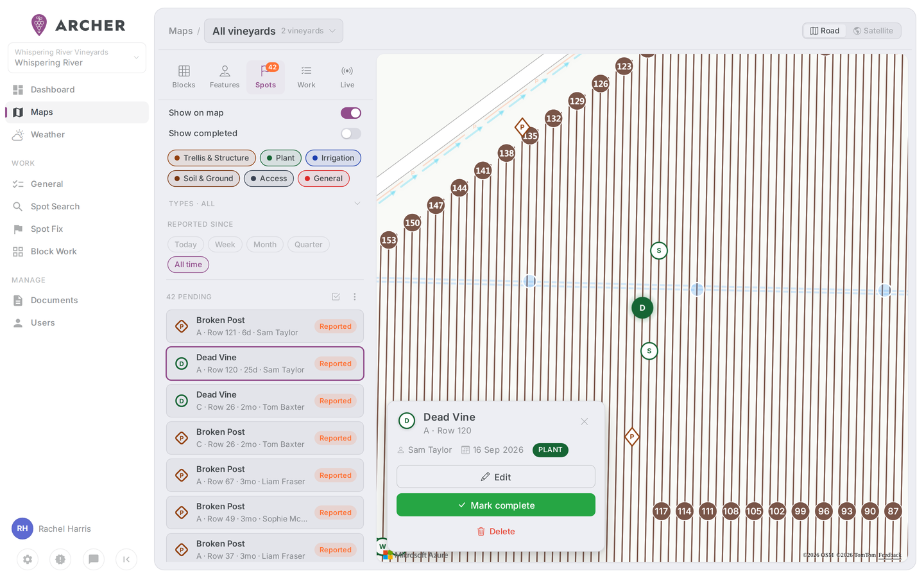Click Mark complete button

(x=496, y=505)
